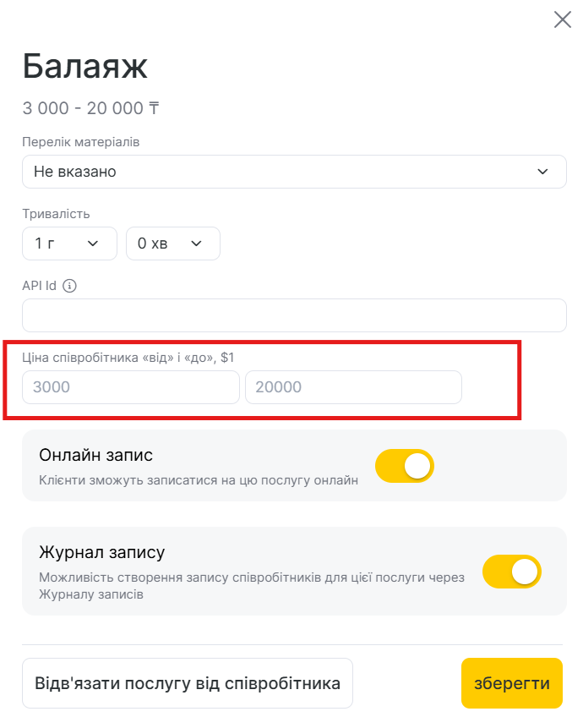Click the 3 000 - 20 000 ₸ price text
Viewport: 583px width, 728px height.
tap(90, 108)
